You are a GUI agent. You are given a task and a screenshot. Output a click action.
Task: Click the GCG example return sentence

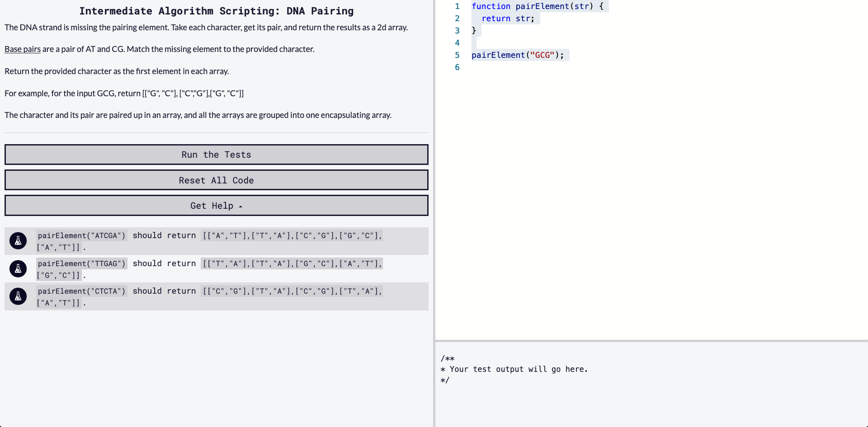coord(124,93)
